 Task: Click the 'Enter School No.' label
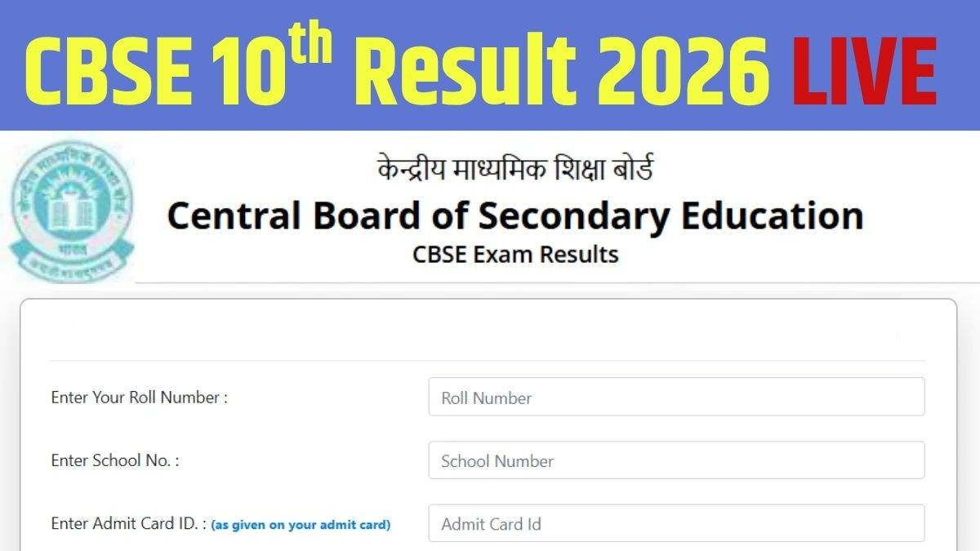tap(114, 460)
